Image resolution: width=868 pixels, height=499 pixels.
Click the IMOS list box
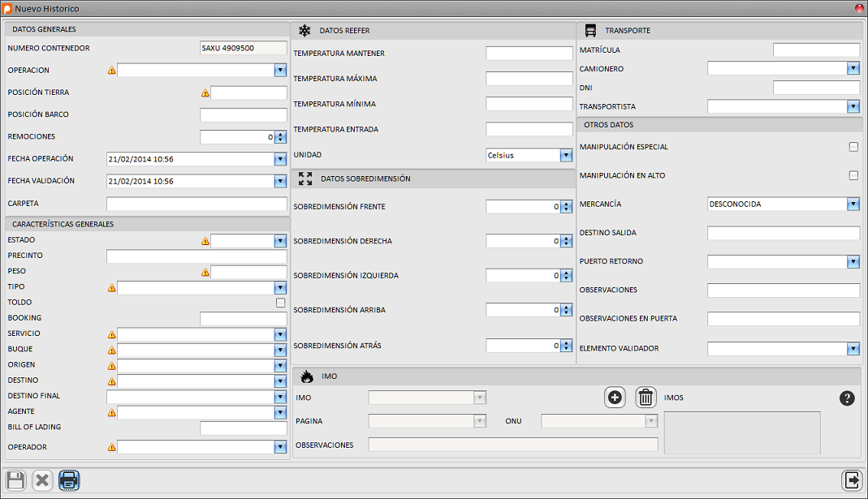pyautogui.click(x=742, y=432)
